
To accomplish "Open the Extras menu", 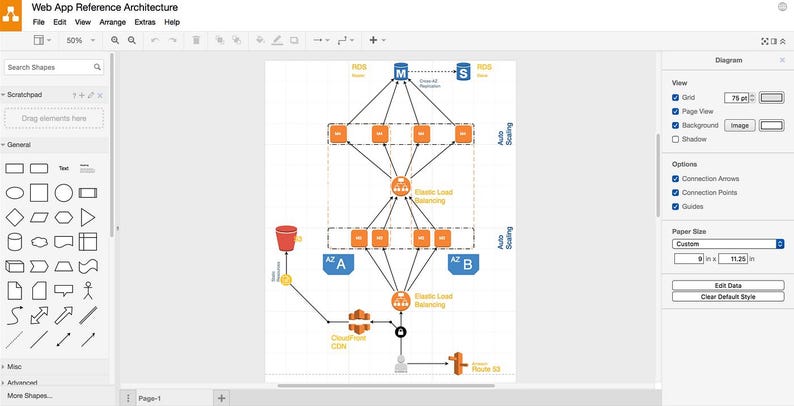I will 145,22.
